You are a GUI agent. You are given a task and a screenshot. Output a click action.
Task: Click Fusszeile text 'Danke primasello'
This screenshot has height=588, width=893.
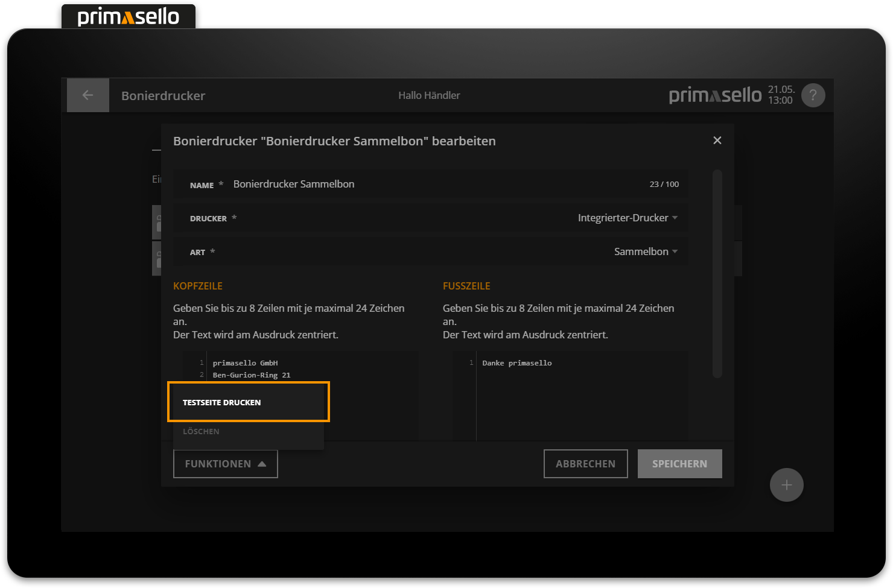[517, 363]
